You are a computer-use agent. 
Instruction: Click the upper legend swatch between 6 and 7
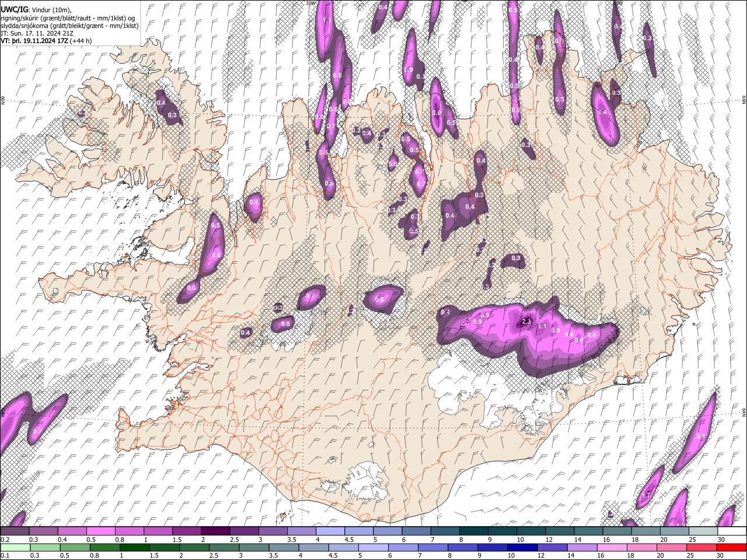417,531
